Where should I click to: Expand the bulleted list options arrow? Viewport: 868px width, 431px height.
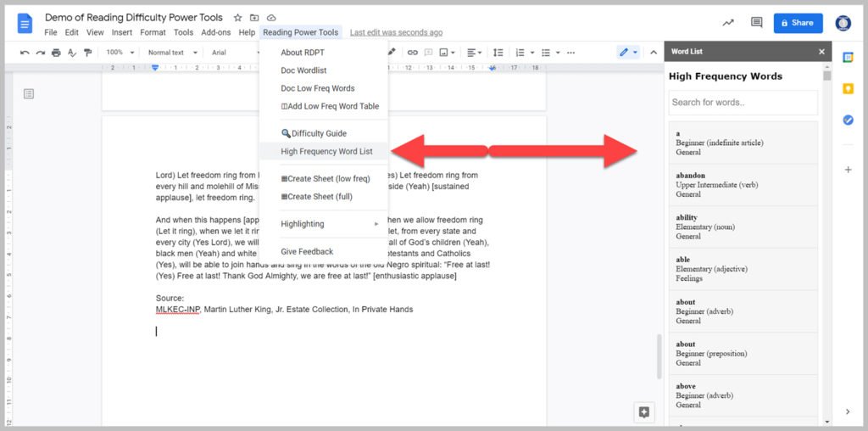click(x=558, y=53)
